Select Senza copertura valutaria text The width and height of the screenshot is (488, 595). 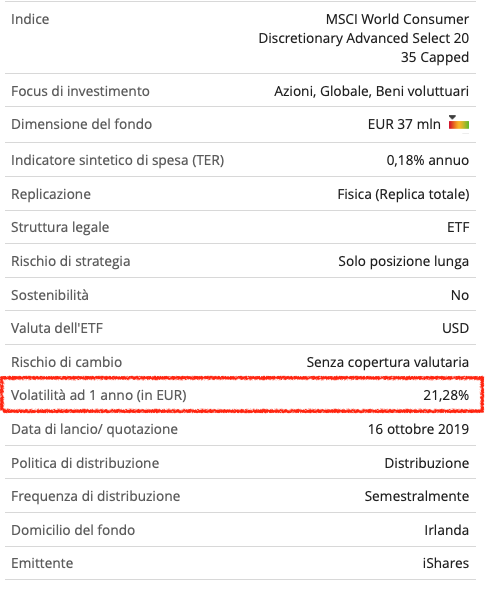(388, 362)
